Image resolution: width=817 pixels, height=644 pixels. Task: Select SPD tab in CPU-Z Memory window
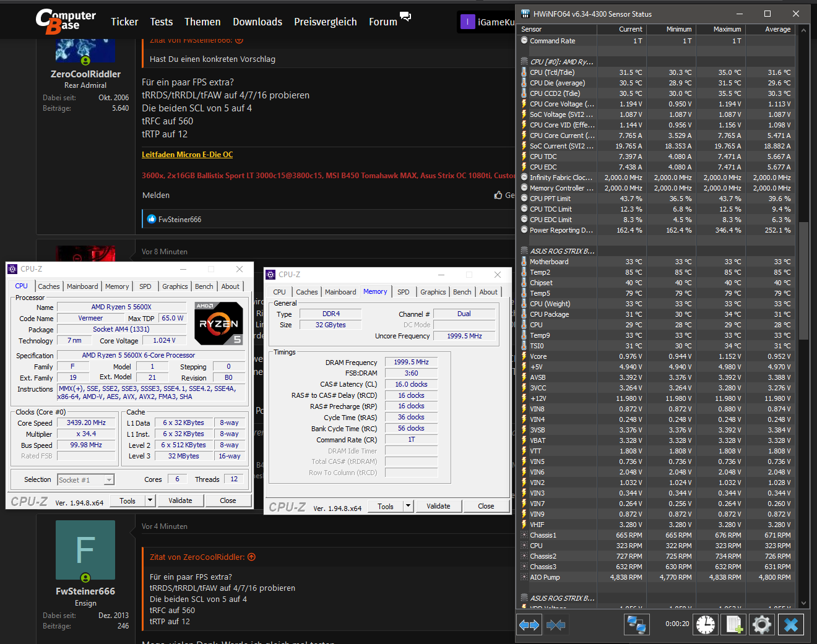click(404, 292)
